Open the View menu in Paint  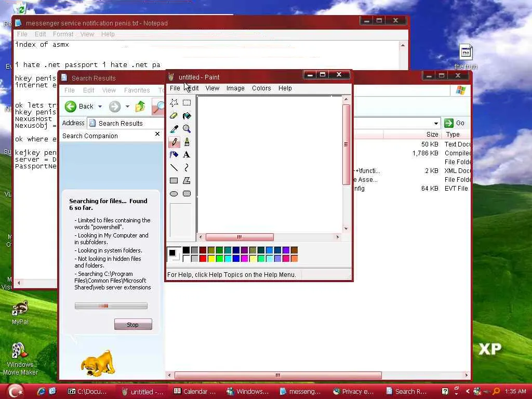coord(212,88)
